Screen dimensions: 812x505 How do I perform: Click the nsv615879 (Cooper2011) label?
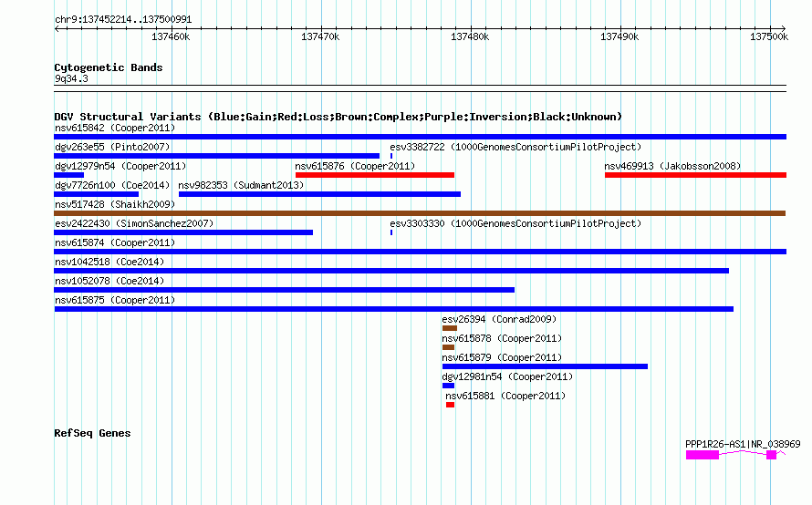point(502,357)
